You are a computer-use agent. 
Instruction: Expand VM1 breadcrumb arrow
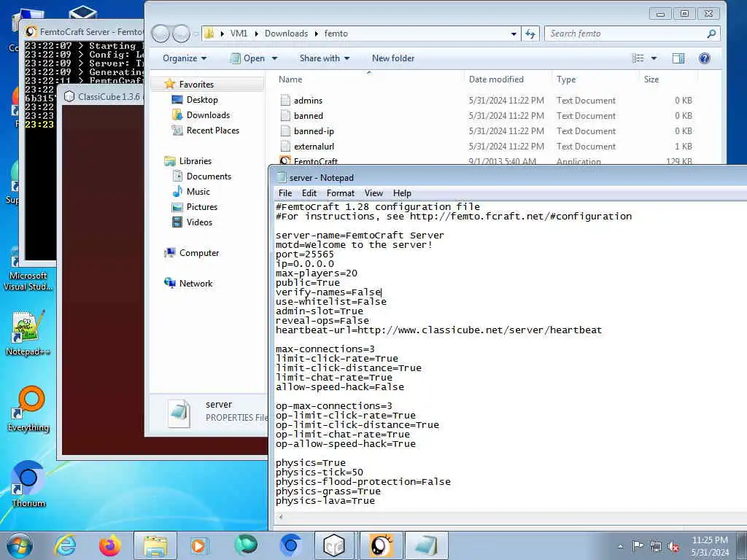pyautogui.click(x=256, y=34)
